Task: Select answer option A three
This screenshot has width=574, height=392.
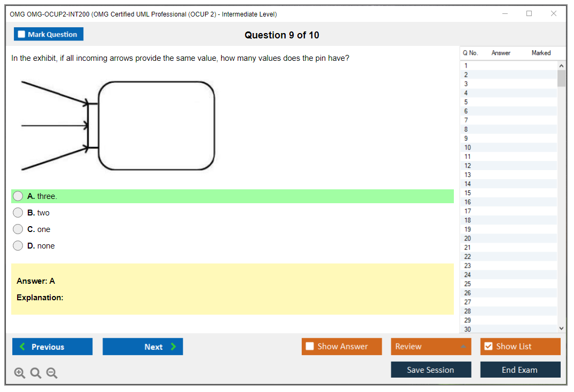Action: coord(18,196)
